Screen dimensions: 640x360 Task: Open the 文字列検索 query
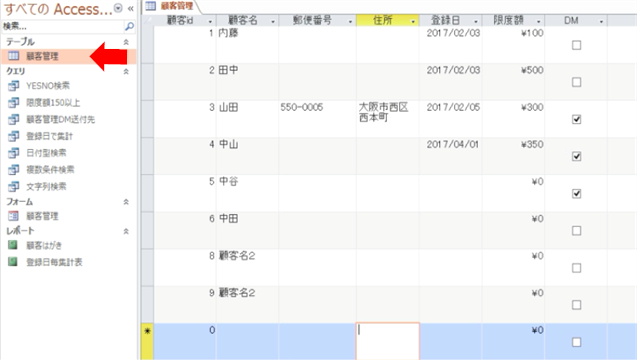tap(46, 187)
